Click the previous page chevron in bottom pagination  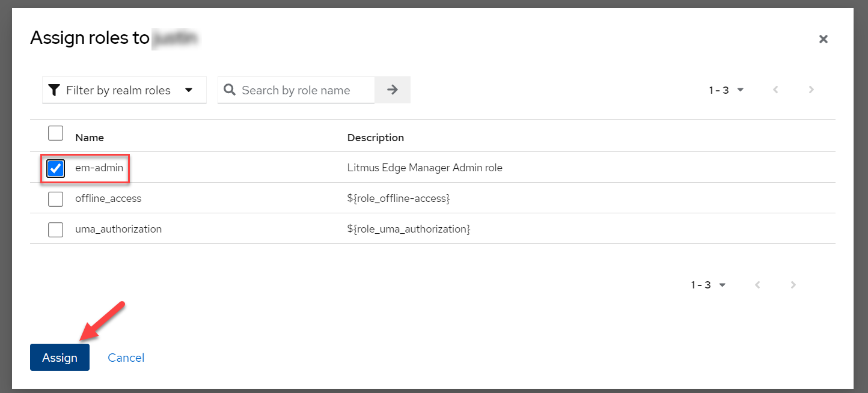click(x=757, y=284)
